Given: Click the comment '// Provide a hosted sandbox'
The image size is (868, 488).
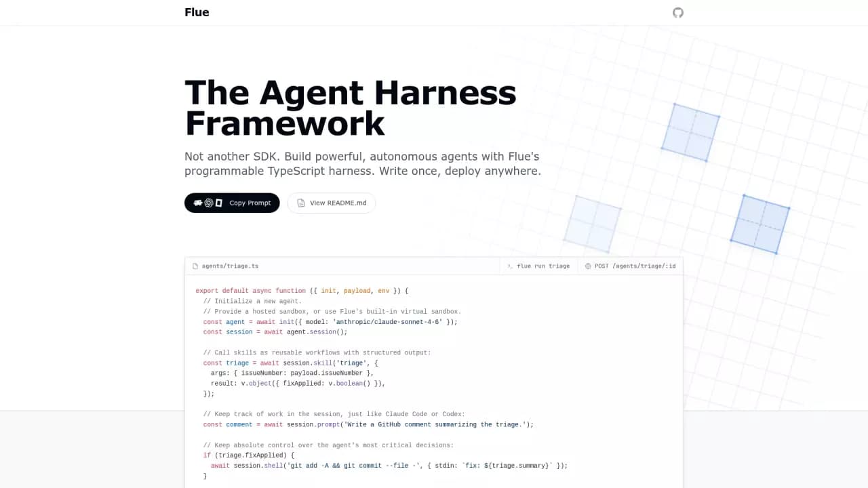Looking at the screenshot, I should 332,311.
